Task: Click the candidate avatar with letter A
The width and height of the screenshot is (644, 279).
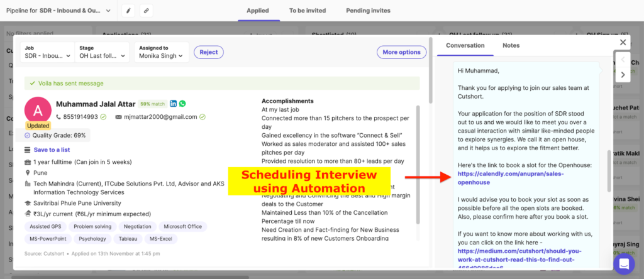Action: [38, 111]
